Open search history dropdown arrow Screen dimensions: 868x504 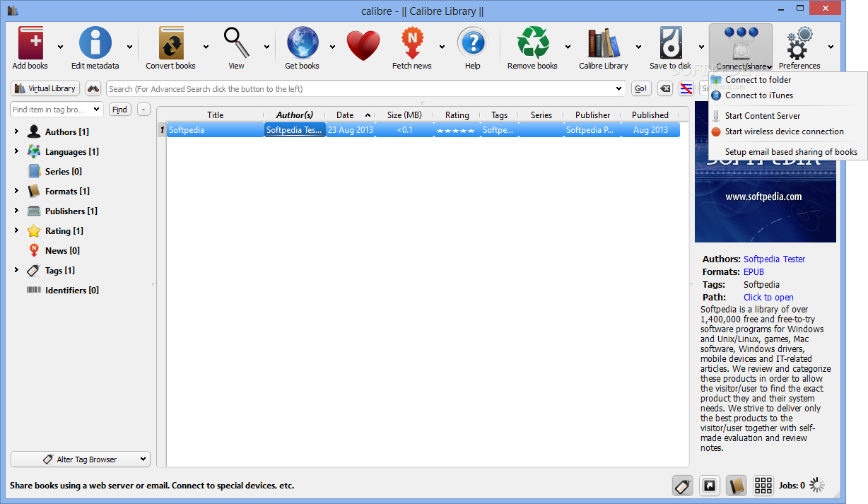tap(619, 89)
